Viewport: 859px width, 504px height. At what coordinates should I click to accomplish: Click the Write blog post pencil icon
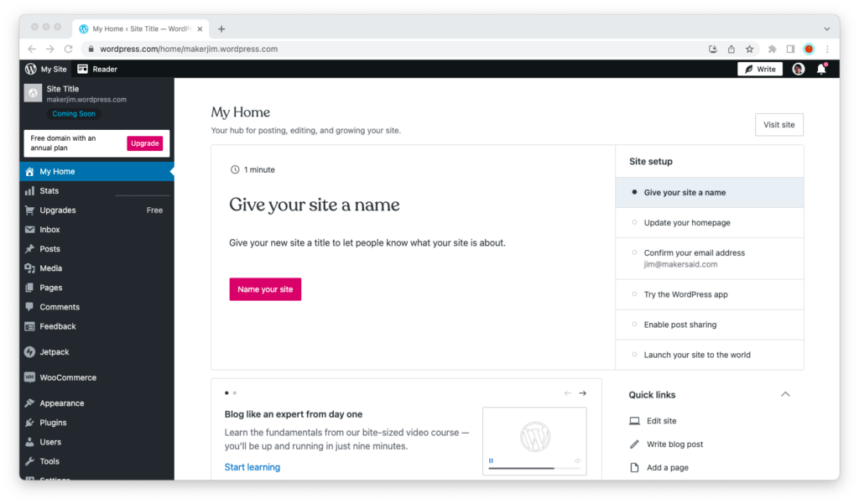coord(634,444)
